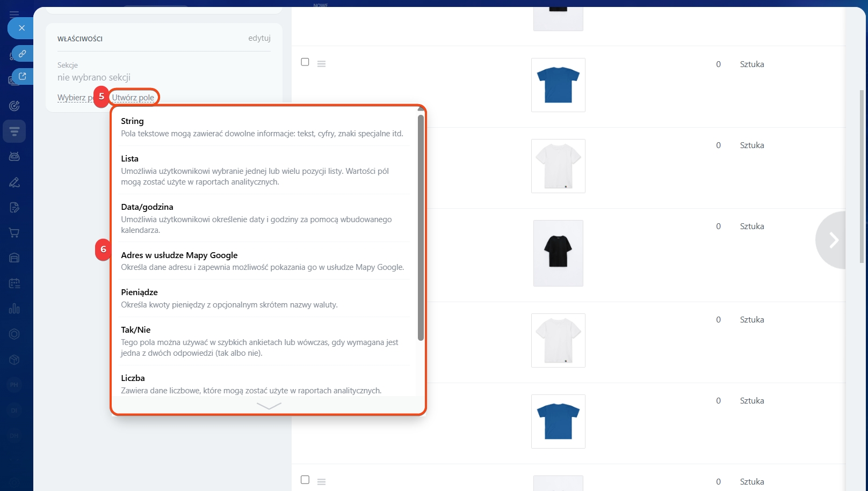Open the calendar icon in the sidebar
Screen dimensions: 868x491
coord(15,283)
